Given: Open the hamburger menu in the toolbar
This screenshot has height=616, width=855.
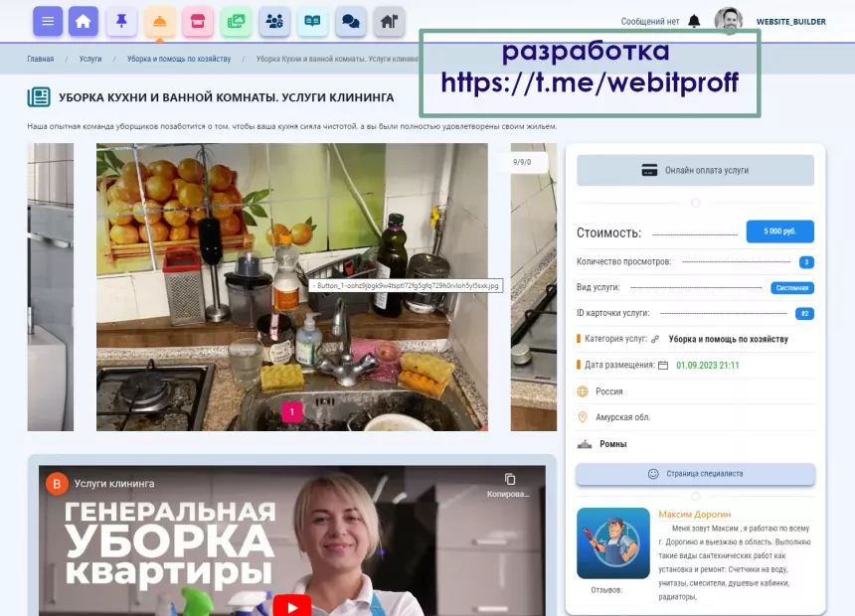Looking at the screenshot, I should click(x=47, y=20).
